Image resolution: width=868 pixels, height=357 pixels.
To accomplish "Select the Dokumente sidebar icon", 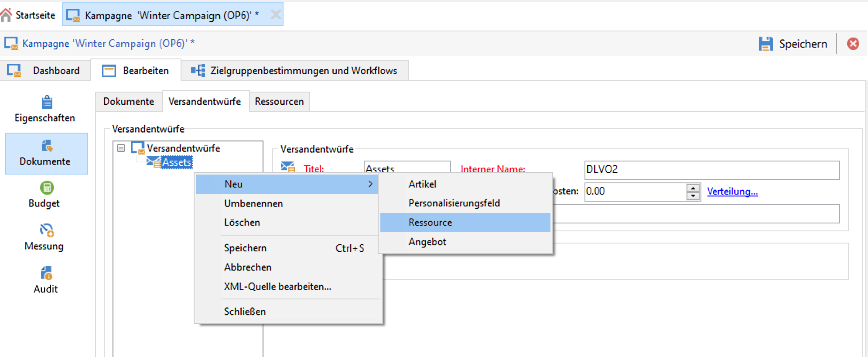I will coord(47,145).
